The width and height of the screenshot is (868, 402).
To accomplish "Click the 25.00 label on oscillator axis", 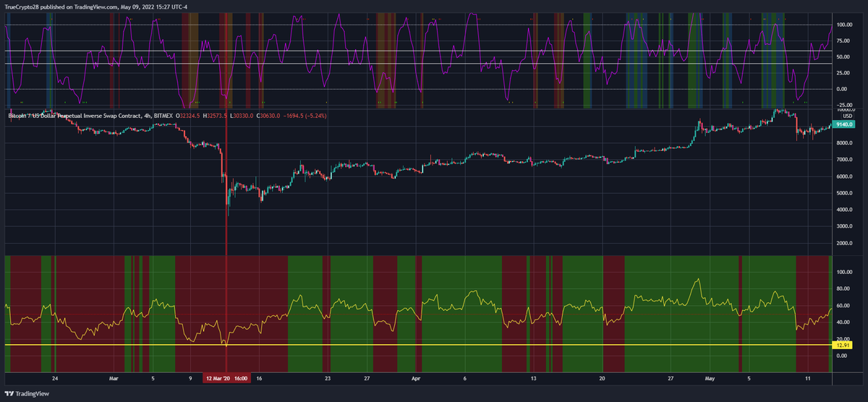I will tap(845, 73).
